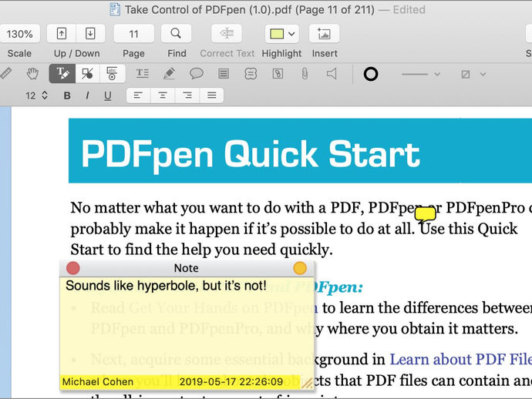Select the Audio annotation speaker tool
The height and width of the screenshot is (399, 532).
point(332,74)
